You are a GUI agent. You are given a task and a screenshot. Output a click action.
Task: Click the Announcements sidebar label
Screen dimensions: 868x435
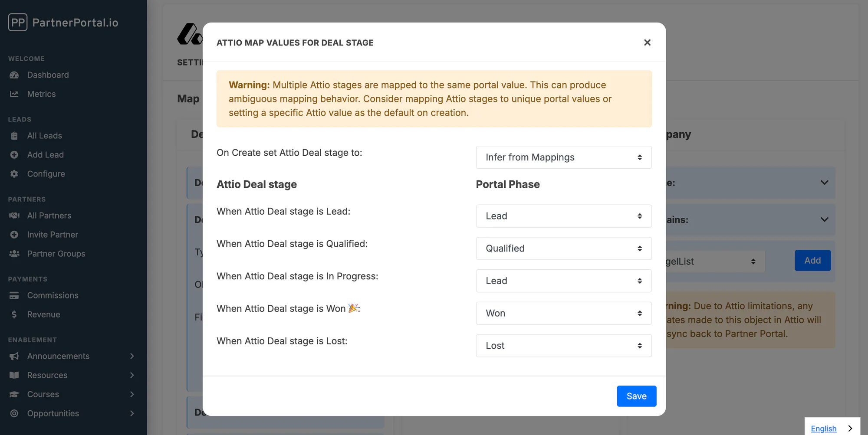coord(58,356)
